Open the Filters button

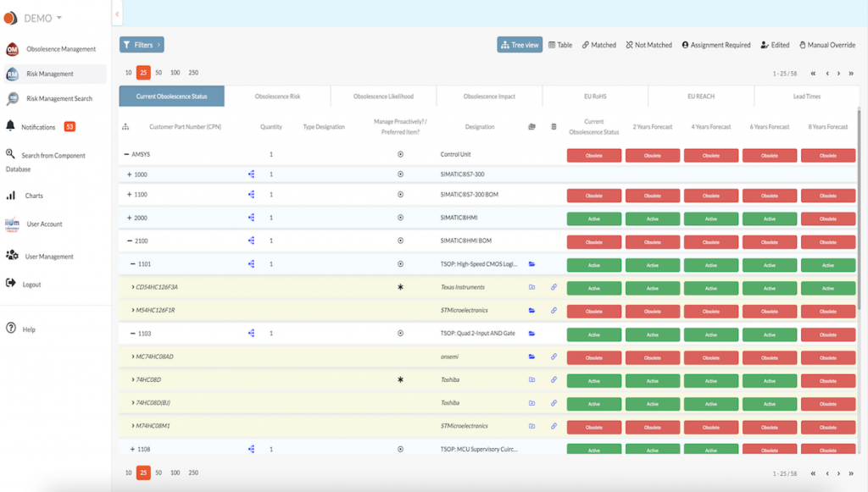(x=142, y=45)
